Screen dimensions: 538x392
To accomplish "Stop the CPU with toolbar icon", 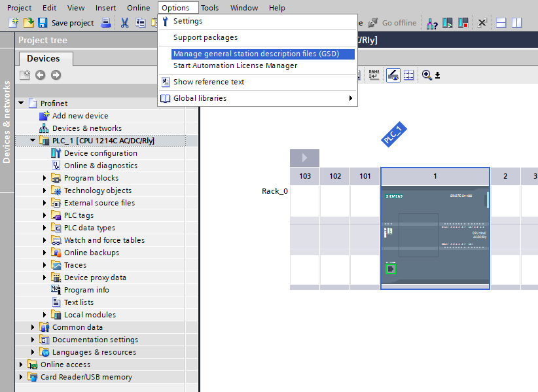I will point(463,23).
